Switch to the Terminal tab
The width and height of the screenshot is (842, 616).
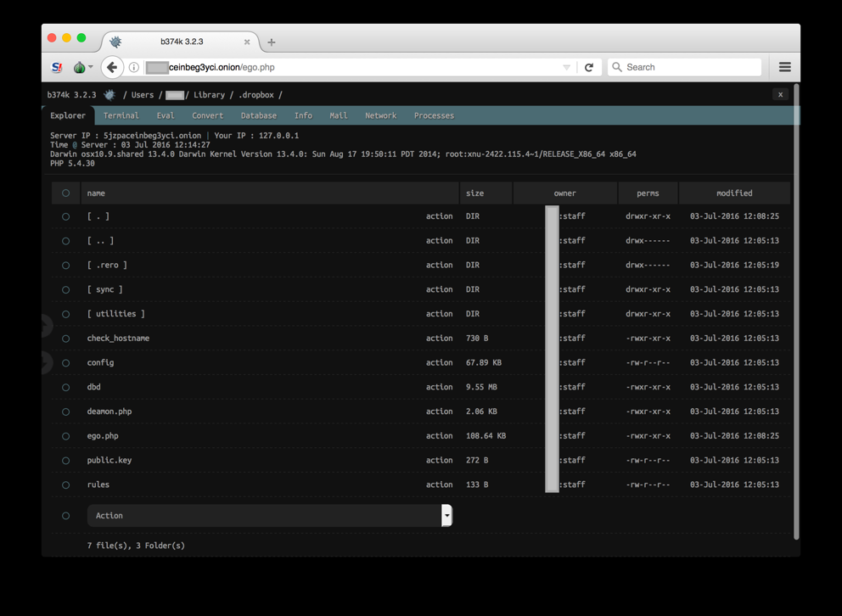click(121, 115)
